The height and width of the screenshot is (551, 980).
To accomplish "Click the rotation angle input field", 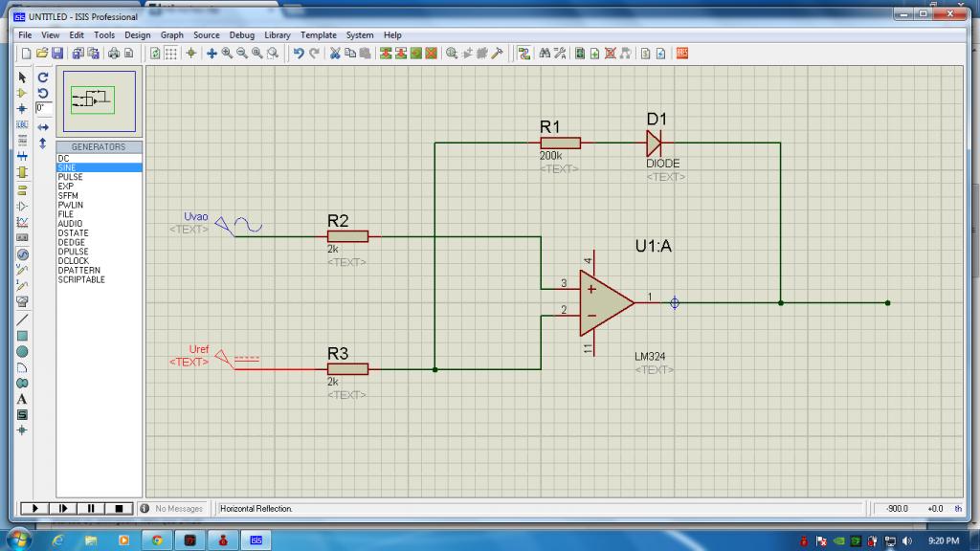I will 42,108.
